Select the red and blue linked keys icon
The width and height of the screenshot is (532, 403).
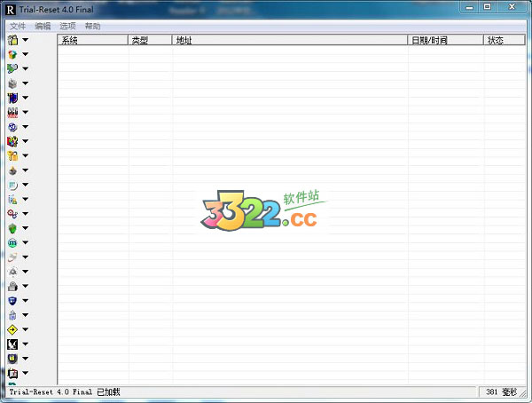[12, 214]
